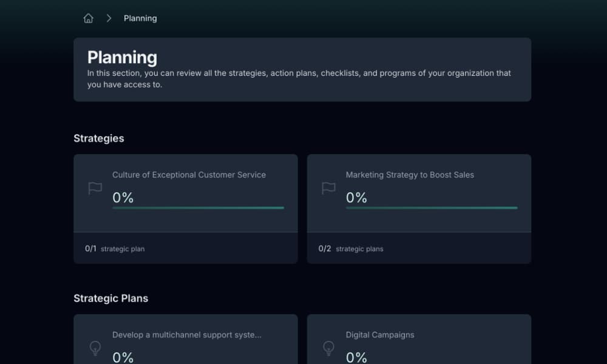This screenshot has width=607, height=364.
Task: Select 0% value on Customer Service strategy
Action: click(123, 198)
